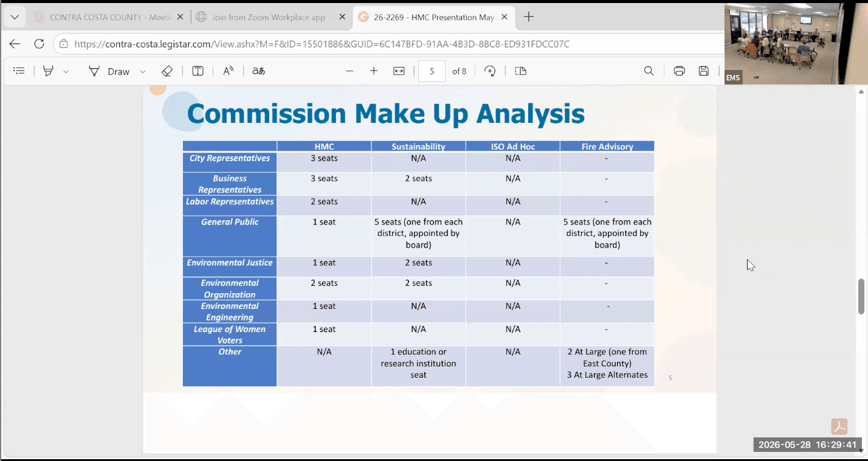Go back to the previous page

tap(15, 44)
